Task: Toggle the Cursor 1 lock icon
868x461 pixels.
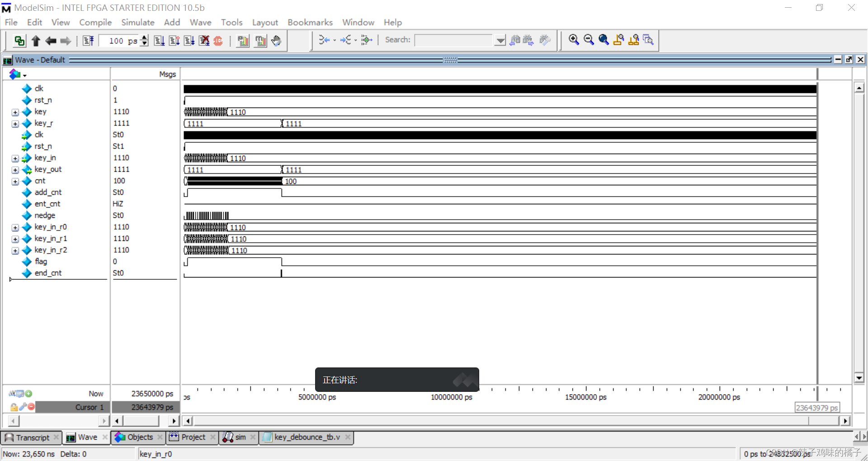Action: click(14, 407)
